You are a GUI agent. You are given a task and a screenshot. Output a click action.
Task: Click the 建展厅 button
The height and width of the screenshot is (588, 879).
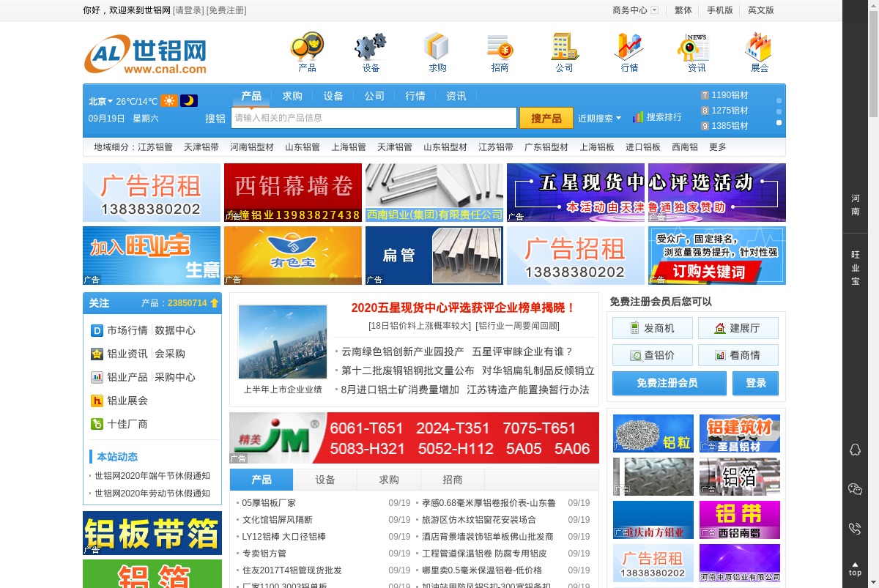[x=738, y=328]
